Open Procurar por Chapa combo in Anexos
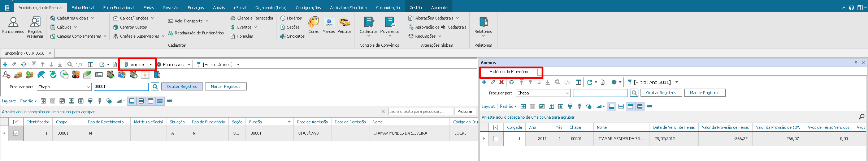Screen dimensions: 868x161 point(543,93)
